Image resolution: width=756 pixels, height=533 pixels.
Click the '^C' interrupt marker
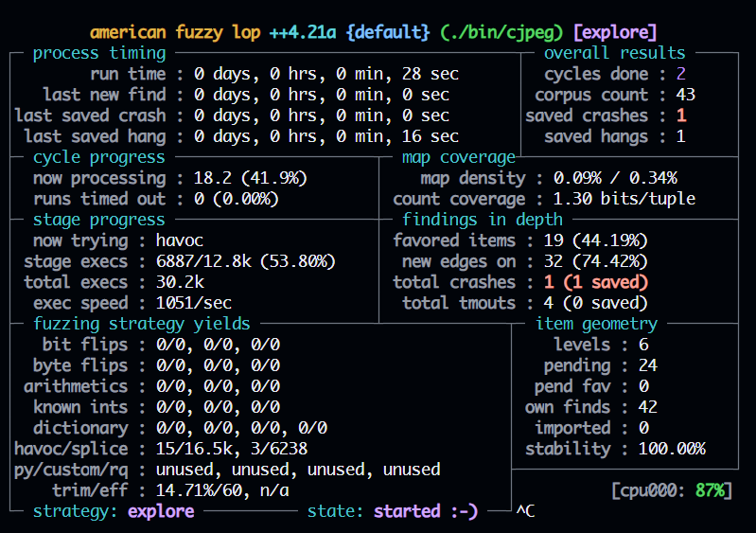point(525,511)
